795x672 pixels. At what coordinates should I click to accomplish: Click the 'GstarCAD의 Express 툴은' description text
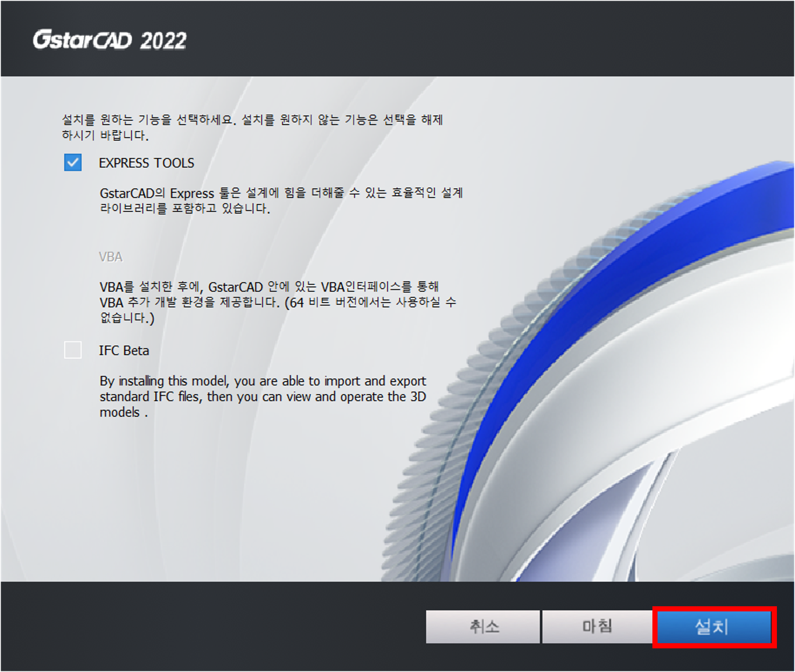click(x=281, y=200)
